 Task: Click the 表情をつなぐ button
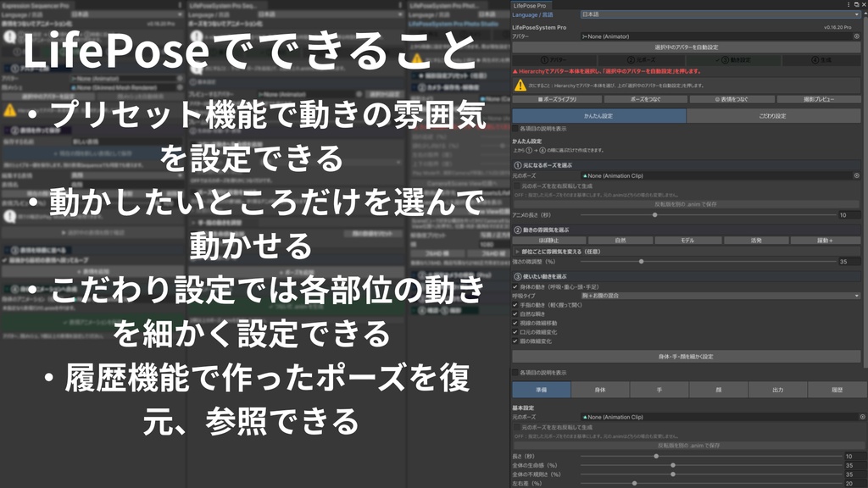(x=732, y=100)
